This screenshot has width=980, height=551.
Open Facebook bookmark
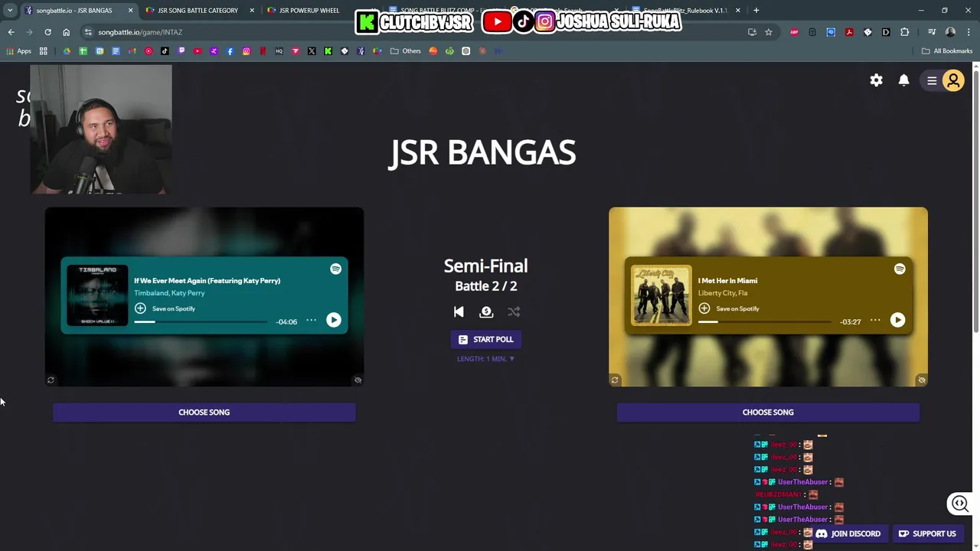pyautogui.click(x=230, y=51)
